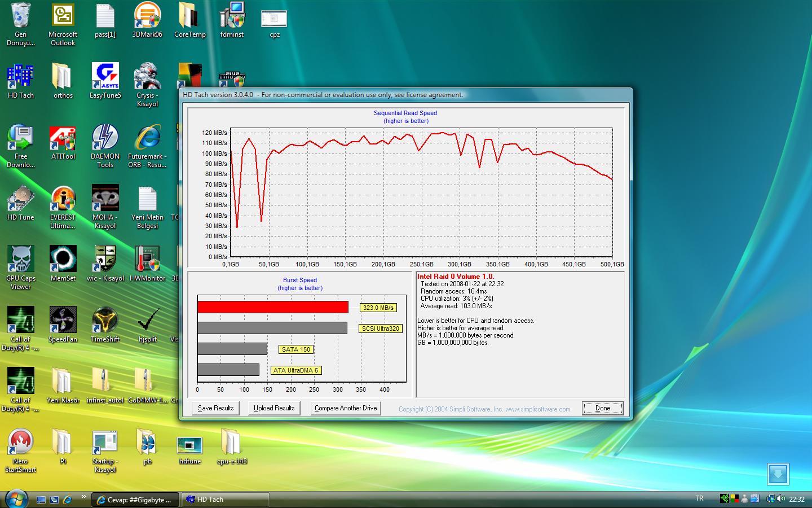
Task: Open the orthos folder icon
Action: [63, 81]
